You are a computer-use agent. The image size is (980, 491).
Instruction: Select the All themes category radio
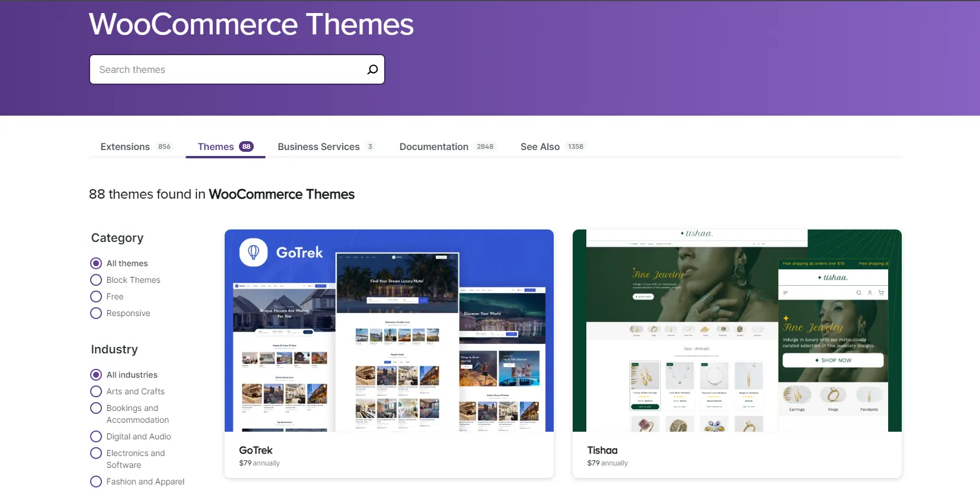96,263
